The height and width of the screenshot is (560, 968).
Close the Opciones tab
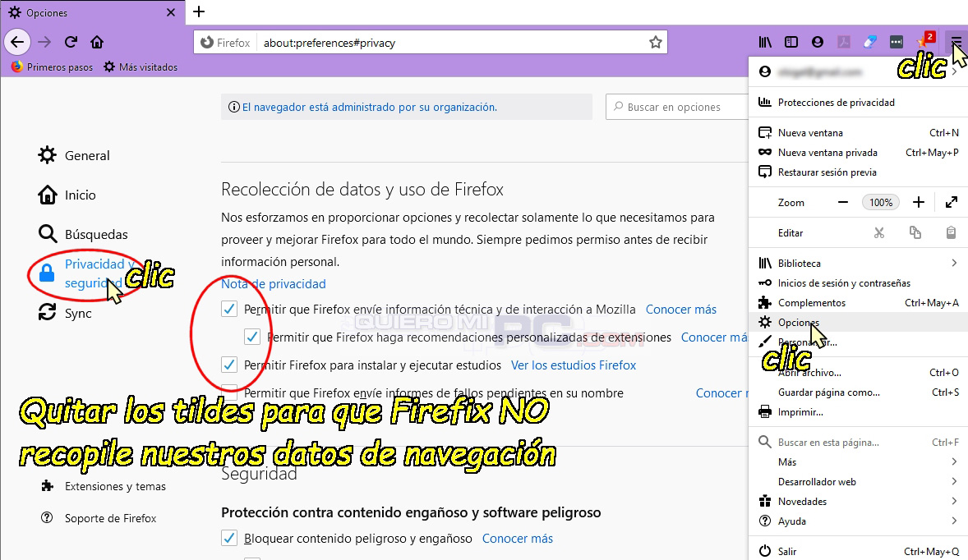171,12
